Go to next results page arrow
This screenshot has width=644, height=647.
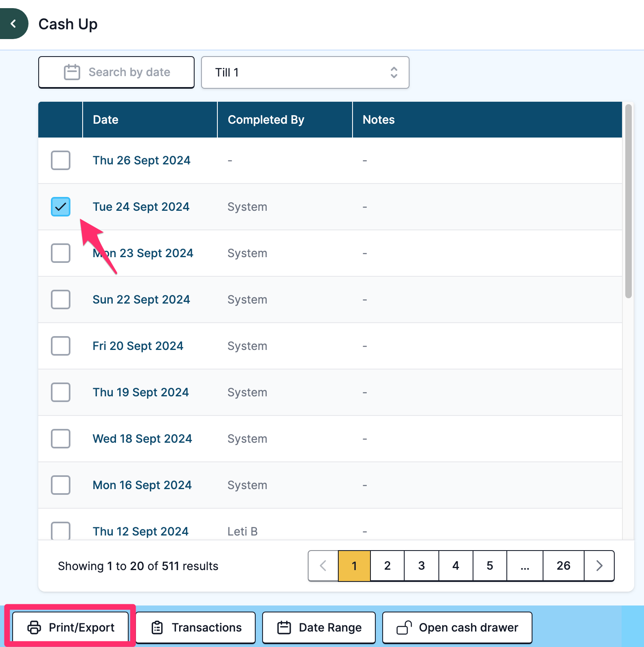(599, 566)
